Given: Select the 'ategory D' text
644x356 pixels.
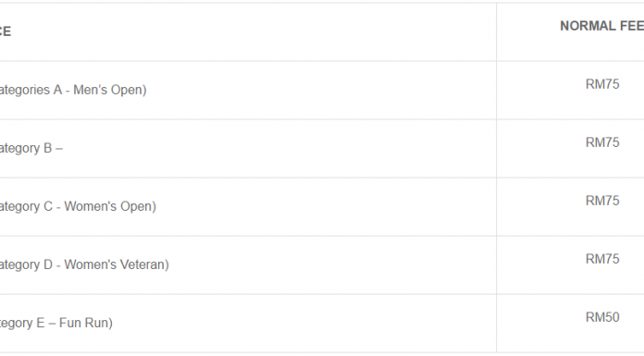Looking at the screenshot, I should pos(26,264).
